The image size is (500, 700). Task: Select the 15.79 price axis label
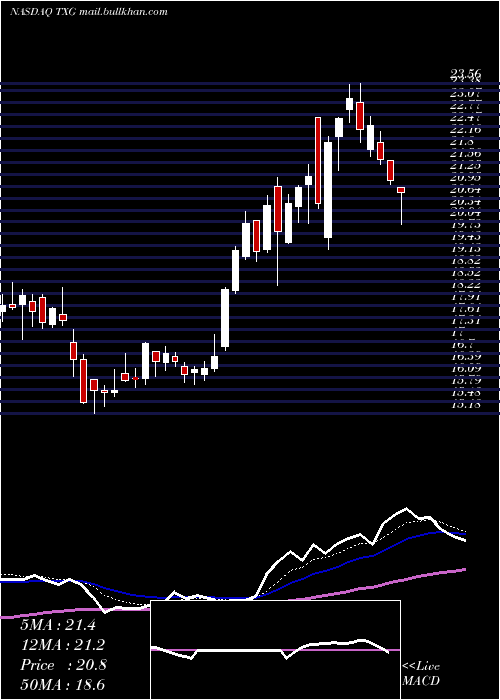(465, 381)
